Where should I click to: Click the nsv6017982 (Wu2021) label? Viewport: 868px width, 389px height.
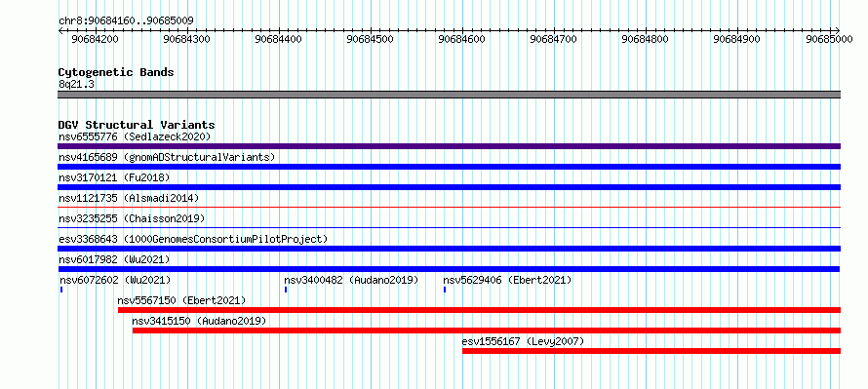[x=114, y=259]
